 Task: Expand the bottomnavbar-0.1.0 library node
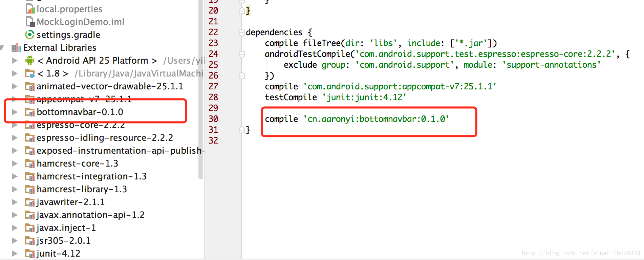15,112
